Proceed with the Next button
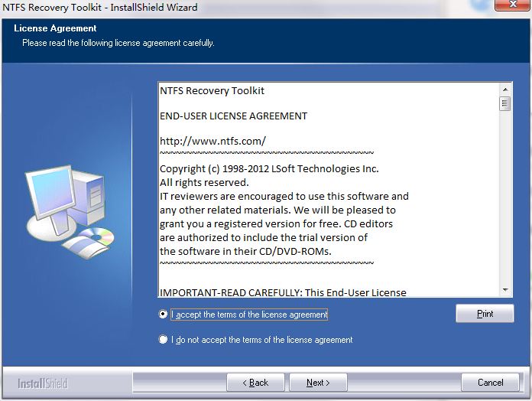The image size is (532, 401). (318, 383)
